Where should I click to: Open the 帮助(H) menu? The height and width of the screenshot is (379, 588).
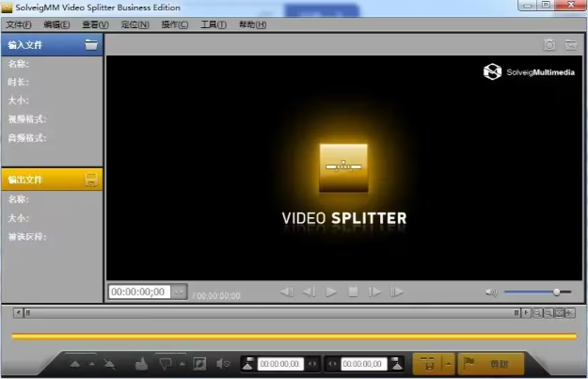click(253, 24)
